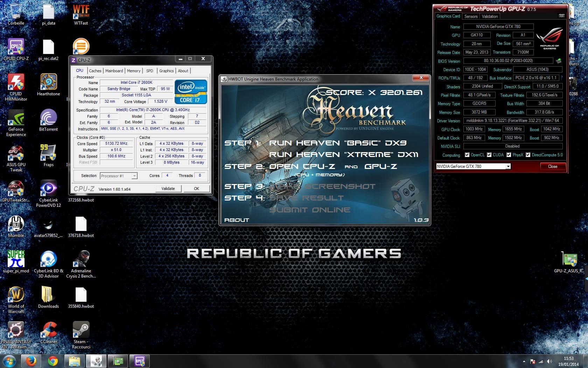This screenshot has height=368, width=588.
Task: Open Chrome from the taskbar
Action: click(53, 361)
